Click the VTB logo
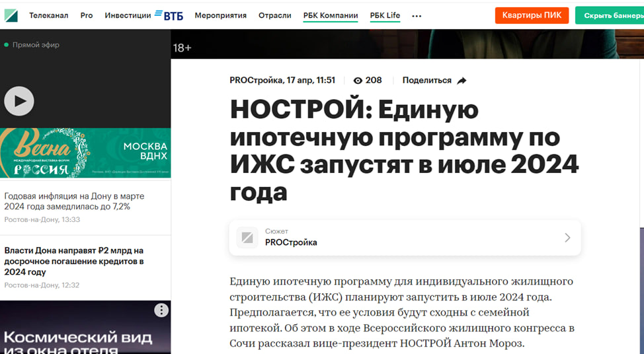 point(169,15)
